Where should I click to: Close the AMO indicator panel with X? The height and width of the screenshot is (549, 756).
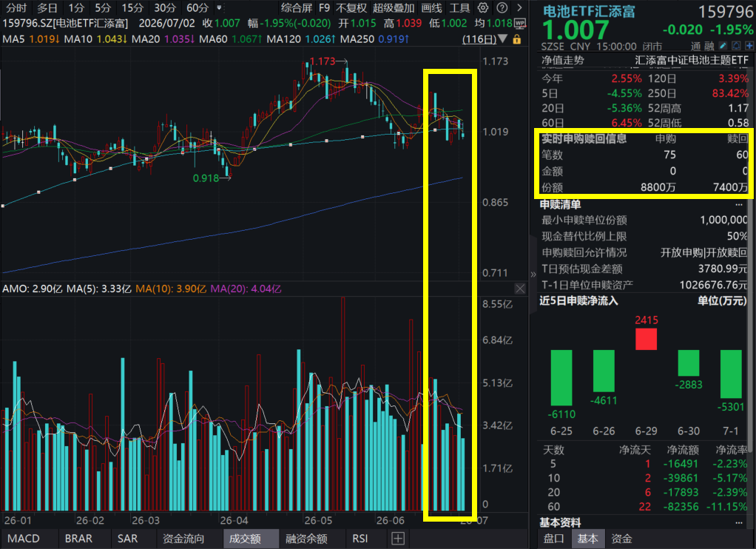pyautogui.click(x=520, y=289)
